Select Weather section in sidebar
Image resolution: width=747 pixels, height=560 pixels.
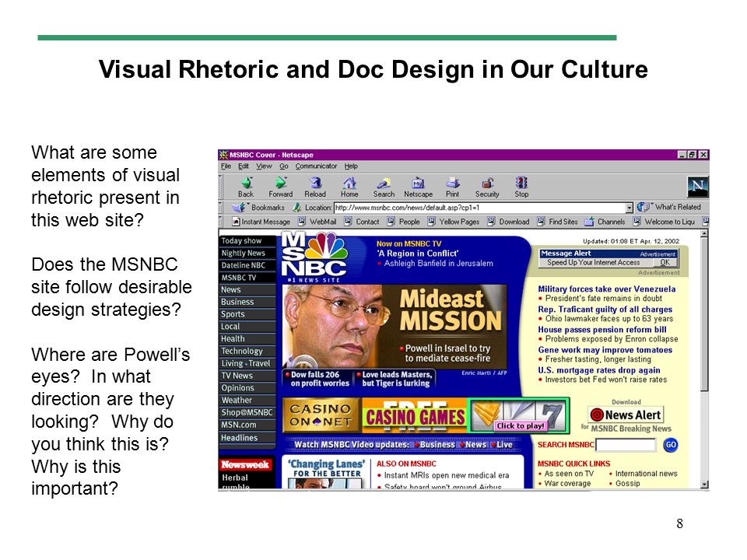[247, 401]
